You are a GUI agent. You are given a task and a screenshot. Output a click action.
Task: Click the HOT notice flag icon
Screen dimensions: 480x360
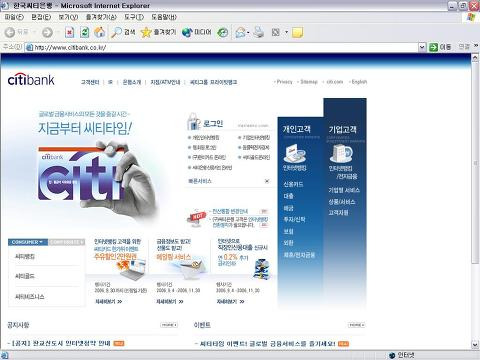(196, 217)
